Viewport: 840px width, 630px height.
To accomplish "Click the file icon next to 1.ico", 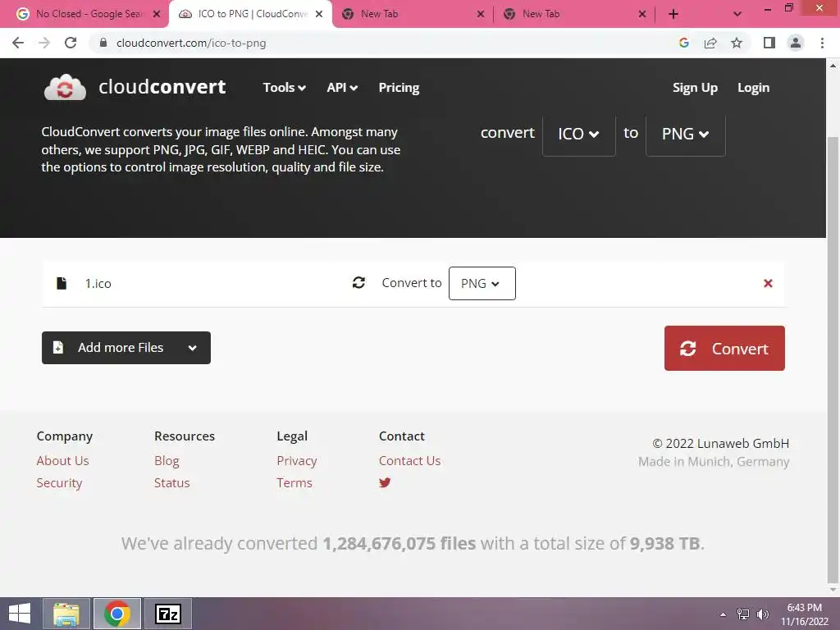I will (x=62, y=283).
